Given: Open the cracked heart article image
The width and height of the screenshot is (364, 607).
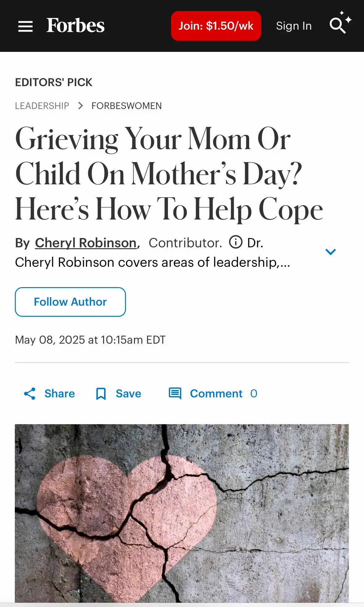Looking at the screenshot, I should [182, 513].
